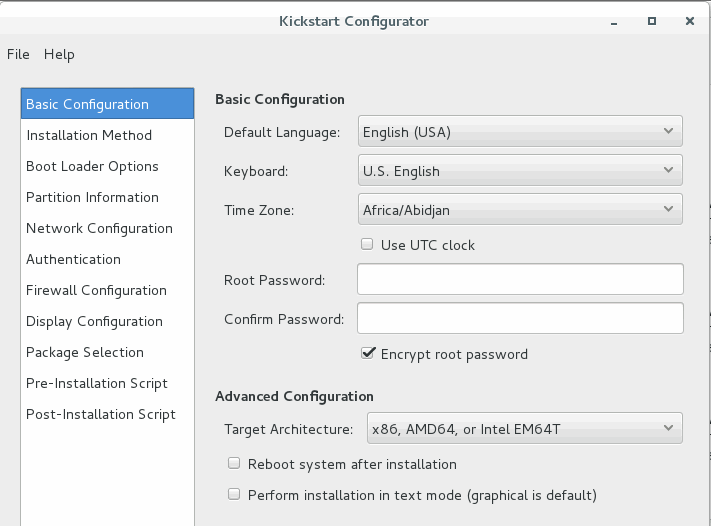
Task: Enable Reboot system after installation
Action: pyautogui.click(x=234, y=463)
